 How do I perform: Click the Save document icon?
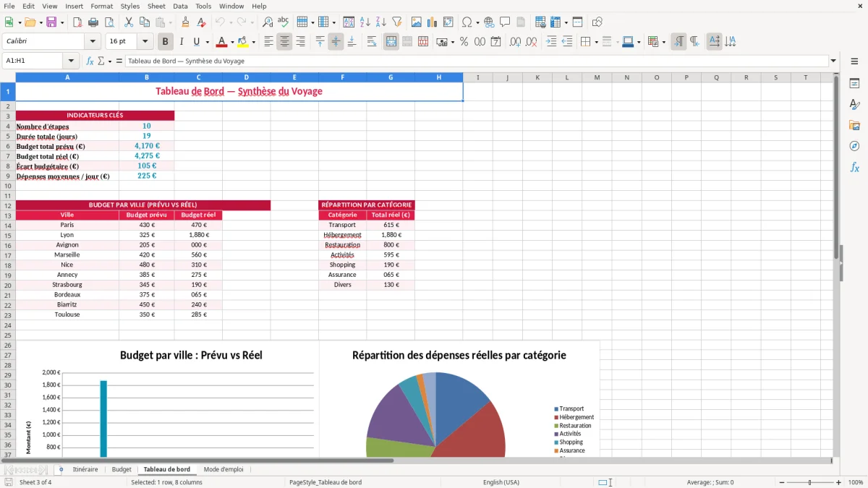51,22
